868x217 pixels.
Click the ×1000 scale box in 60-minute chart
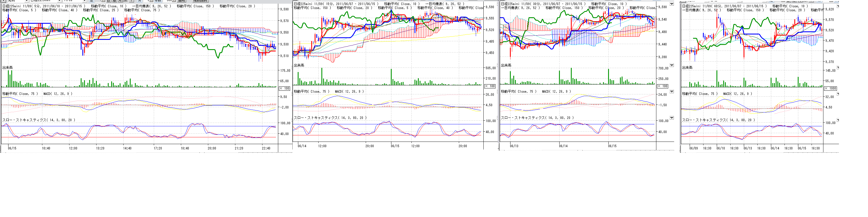tap(830, 88)
